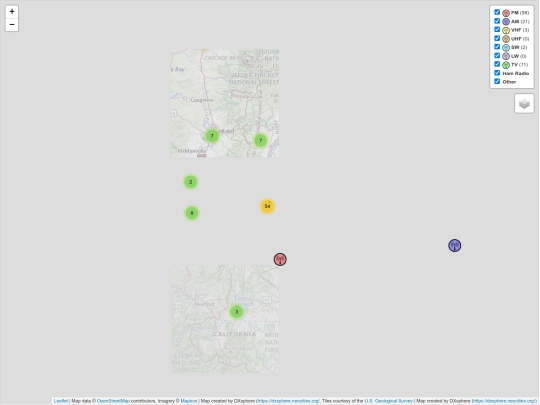Open the green cluster marker labeled 8
Image resolution: width=540 pixels, height=405 pixels.
point(192,213)
